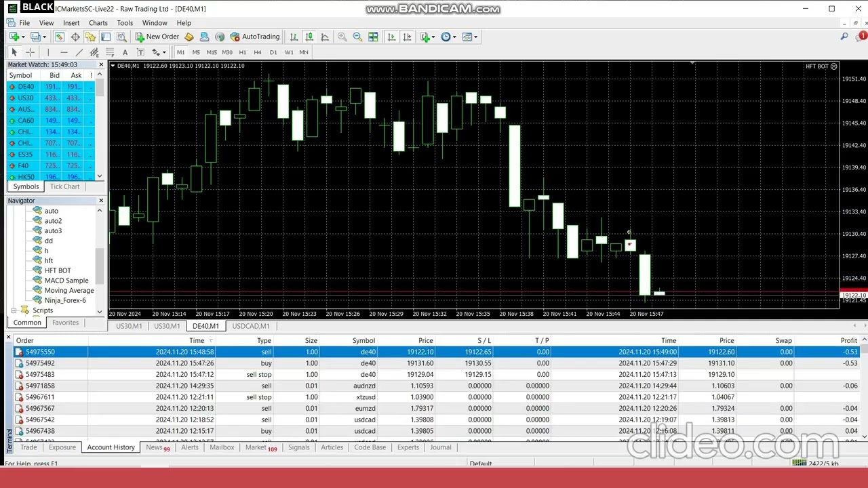Viewport: 868px width, 488px height.
Task: Select the Crosshair tool
Action: click(x=30, y=52)
